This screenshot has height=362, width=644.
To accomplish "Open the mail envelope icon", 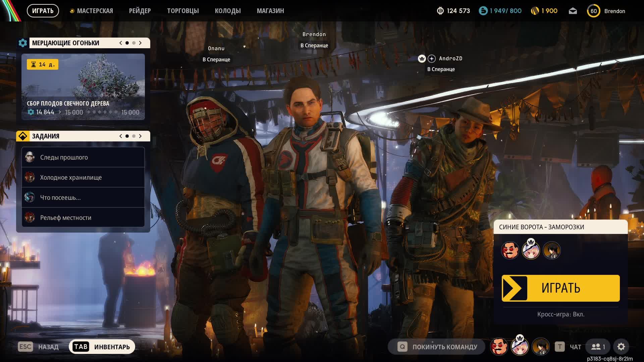I will click(x=573, y=11).
